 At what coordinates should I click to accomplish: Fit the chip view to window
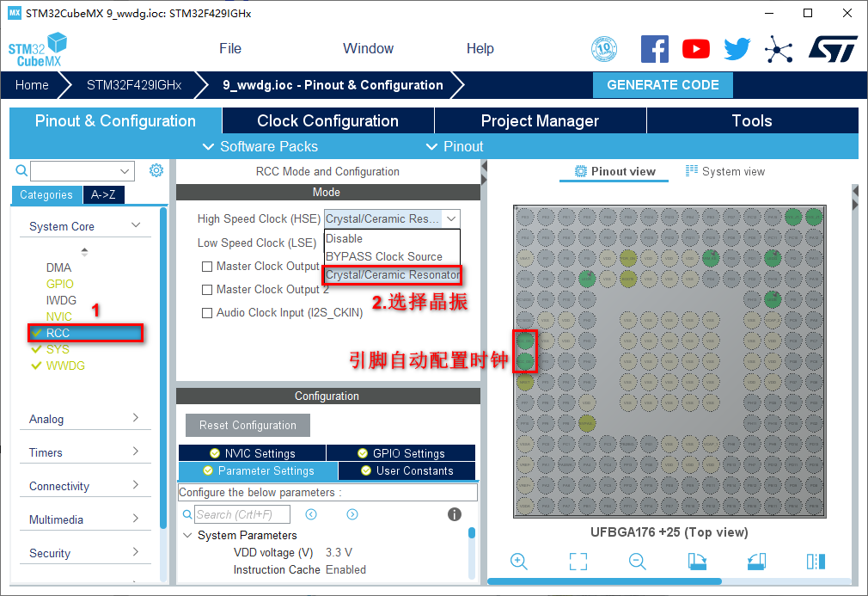(578, 562)
